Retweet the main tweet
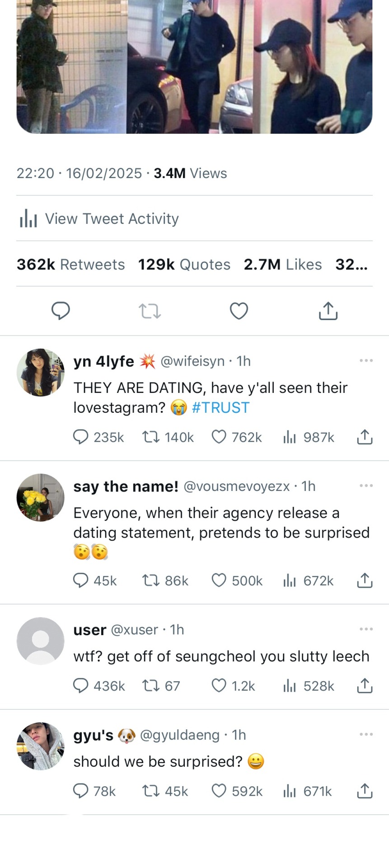 (150, 311)
